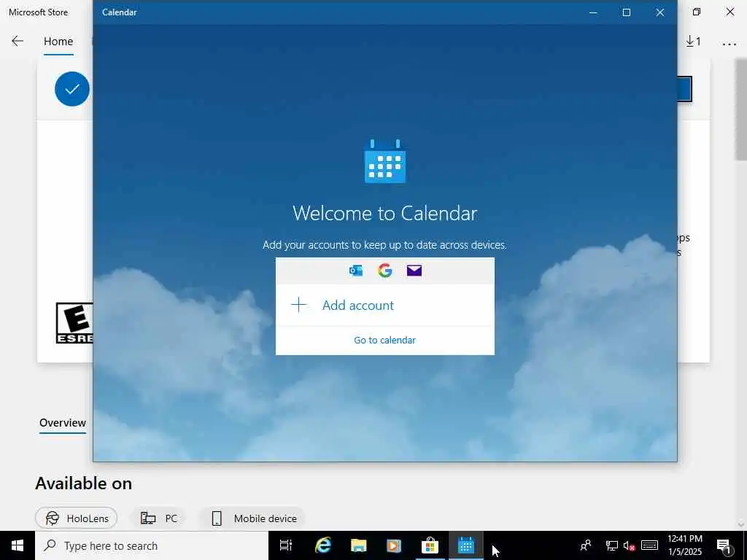
Task: Open the Windows Start menu
Action: [18, 545]
